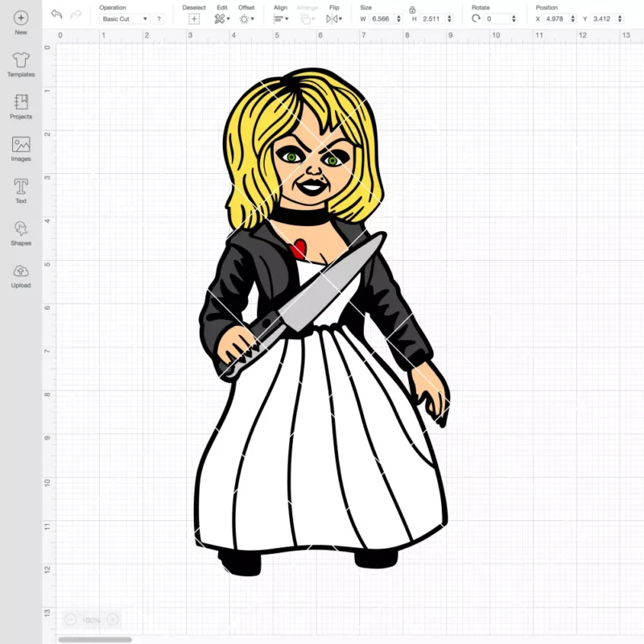644x644 pixels.
Task: Expand the Flip dropdown arrow
Action: (341, 19)
